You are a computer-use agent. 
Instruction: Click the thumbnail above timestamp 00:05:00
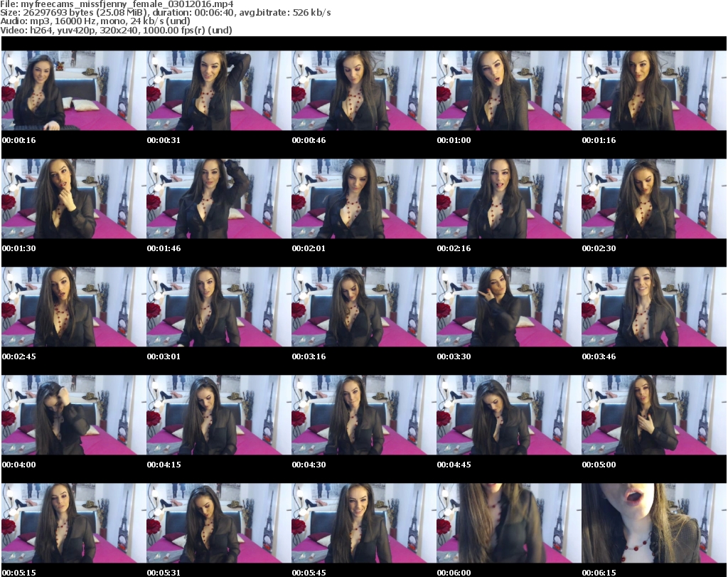[654, 415]
